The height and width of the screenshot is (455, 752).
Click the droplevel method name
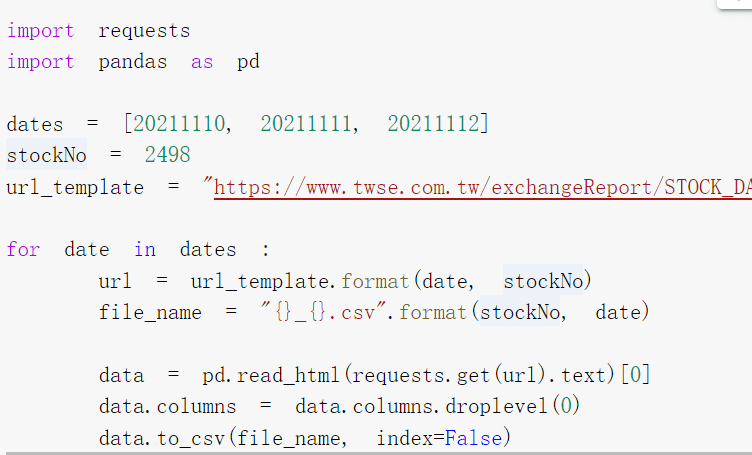click(496, 407)
